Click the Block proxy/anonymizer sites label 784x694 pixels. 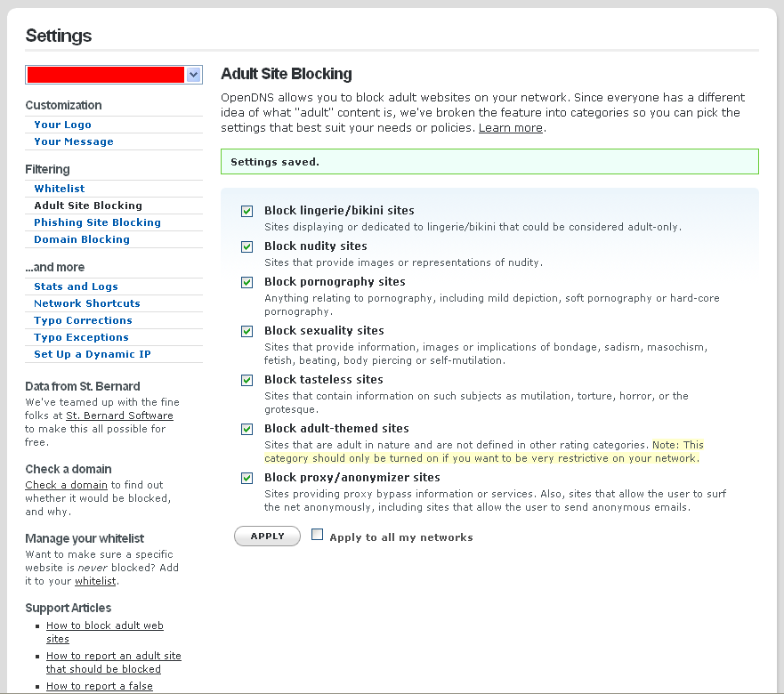(x=352, y=478)
